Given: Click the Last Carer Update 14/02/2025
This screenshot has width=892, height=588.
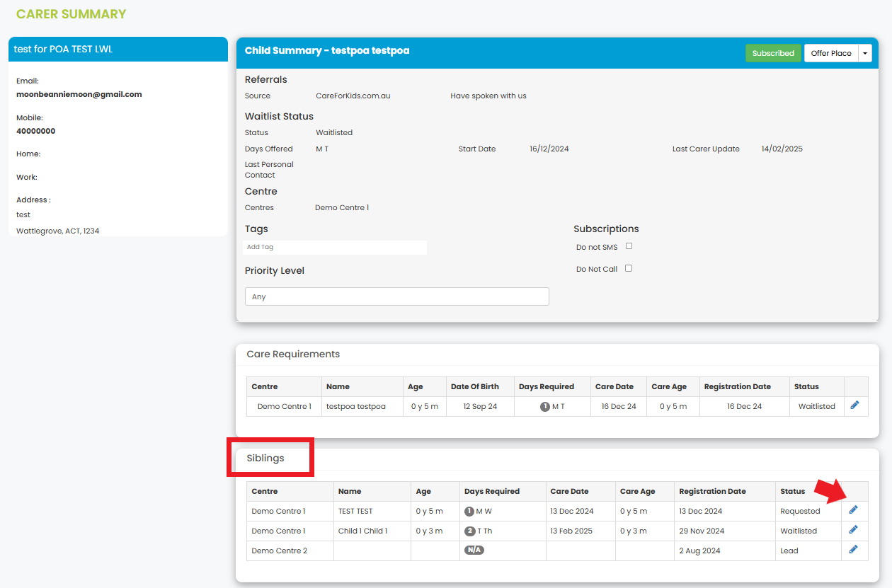Looking at the screenshot, I should click(782, 149).
